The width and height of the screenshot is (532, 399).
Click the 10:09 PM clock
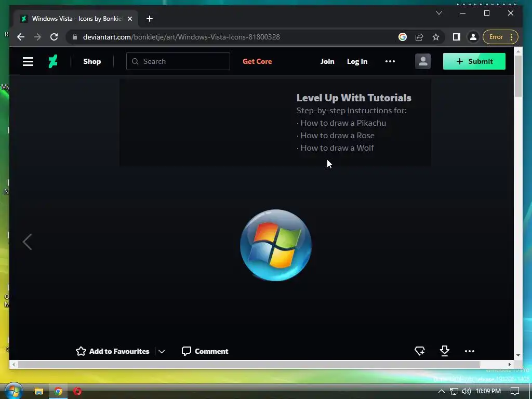(x=488, y=391)
